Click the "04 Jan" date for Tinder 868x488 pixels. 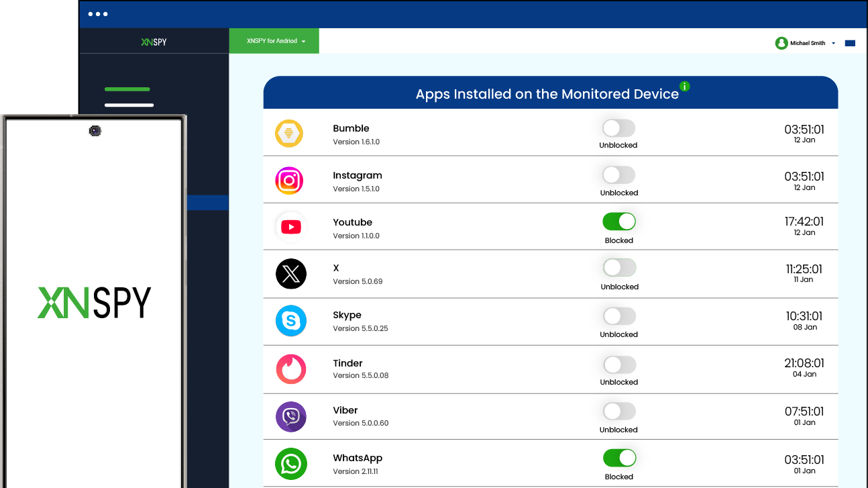pos(804,374)
